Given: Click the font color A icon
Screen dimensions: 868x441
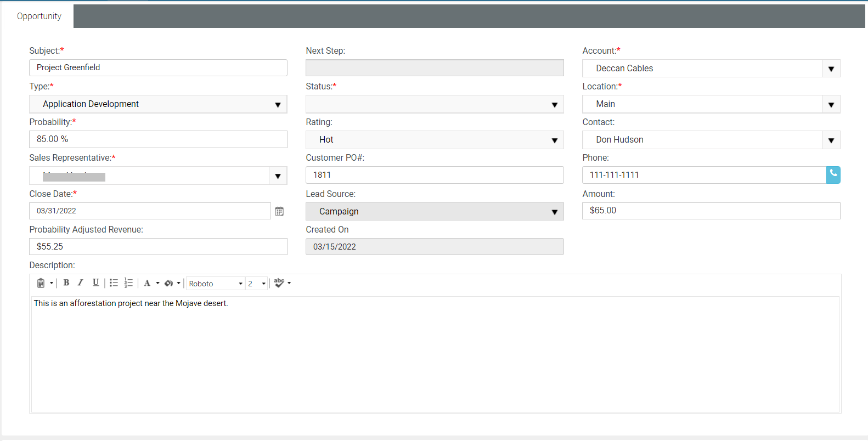Looking at the screenshot, I should pos(147,283).
